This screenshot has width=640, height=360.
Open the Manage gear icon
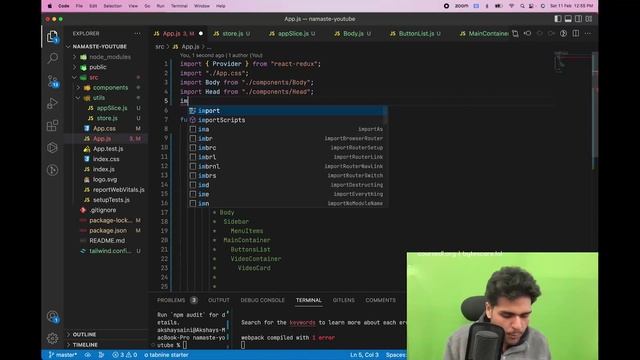[x=52, y=338]
